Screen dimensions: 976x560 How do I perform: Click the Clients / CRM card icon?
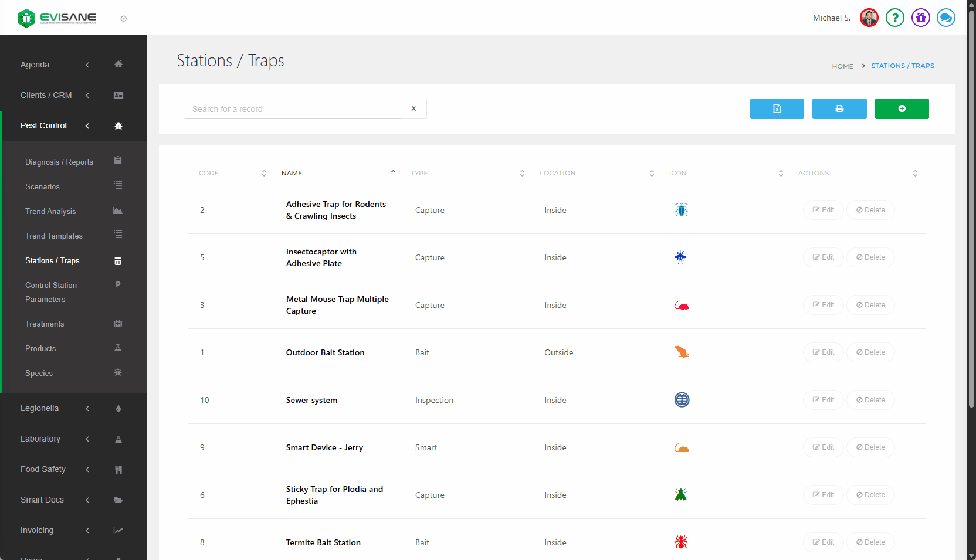click(x=118, y=95)
